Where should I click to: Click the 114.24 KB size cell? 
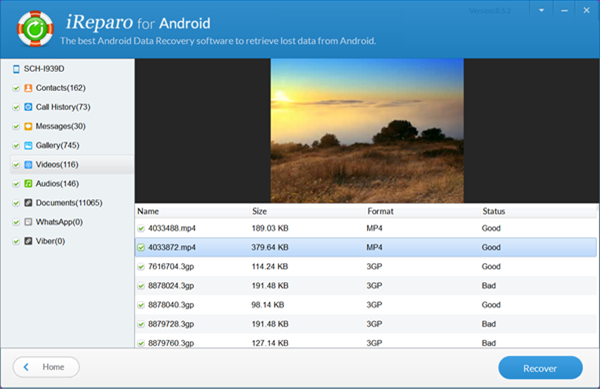click(x=270, y=267)
